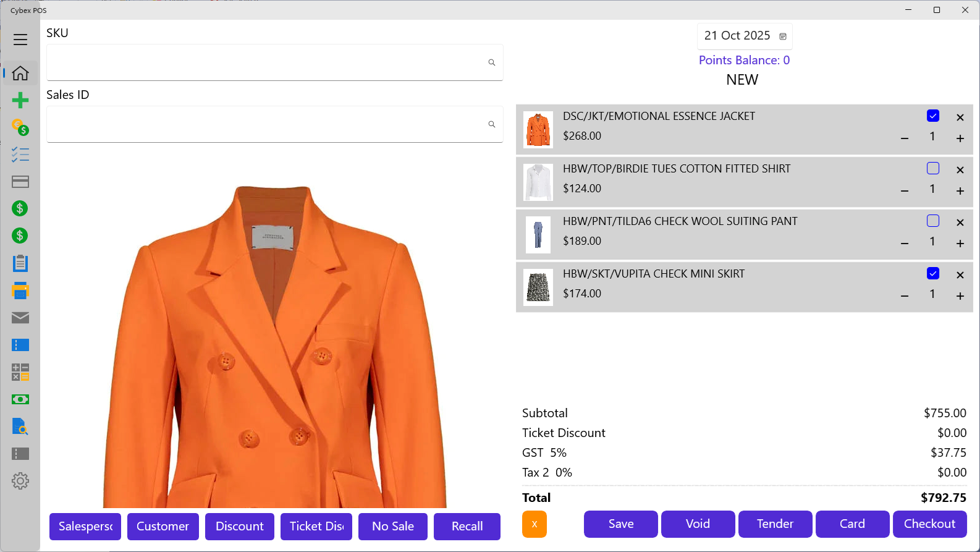
Task: Click the Ticket Discount button
Action: tap(316, 527)
